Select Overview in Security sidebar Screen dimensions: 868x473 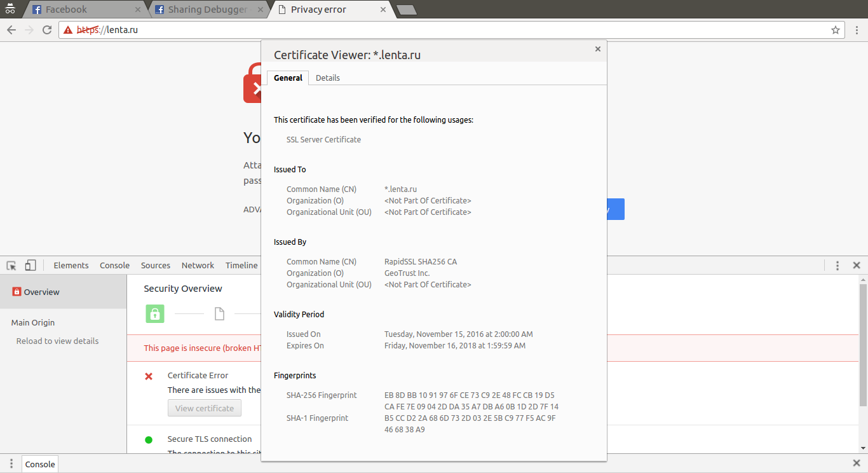[64, 292]
